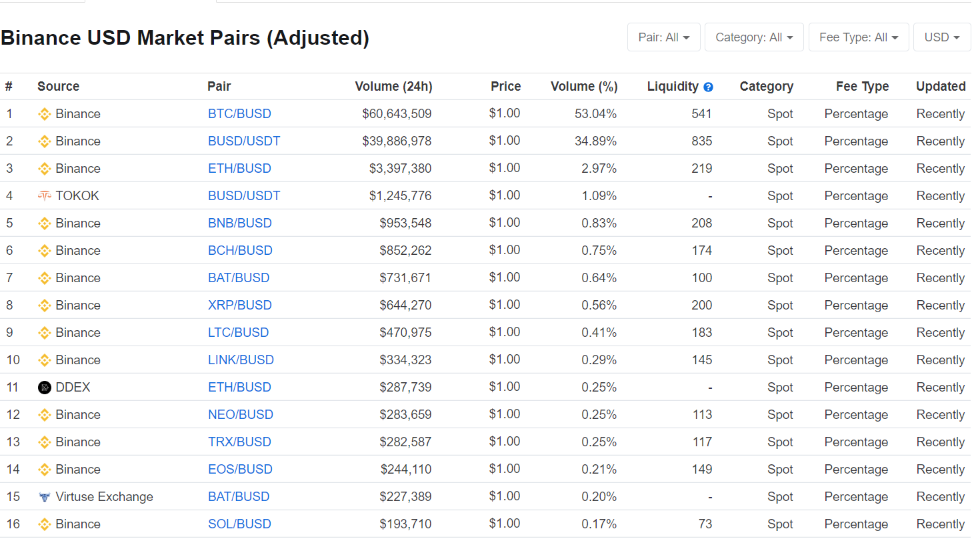This screenshot has width=980, height=539.
Task: Click Binance logo in LTC/BUSD row
Action: tap(45, 333)
